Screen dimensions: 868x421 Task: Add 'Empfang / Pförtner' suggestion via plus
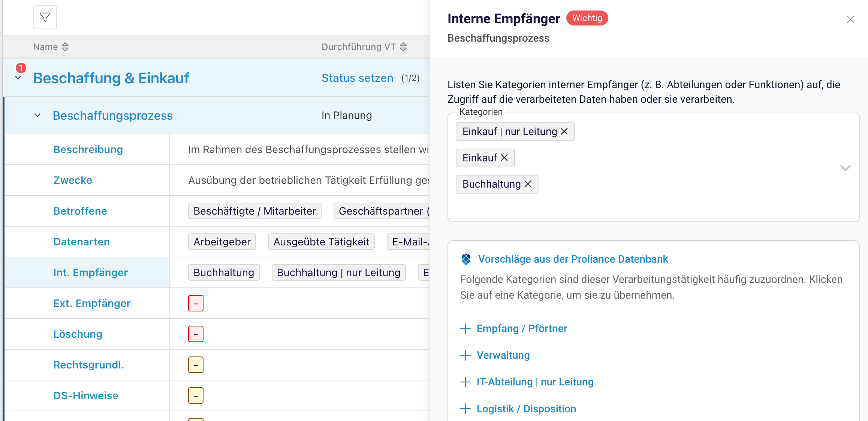[465, 329]
